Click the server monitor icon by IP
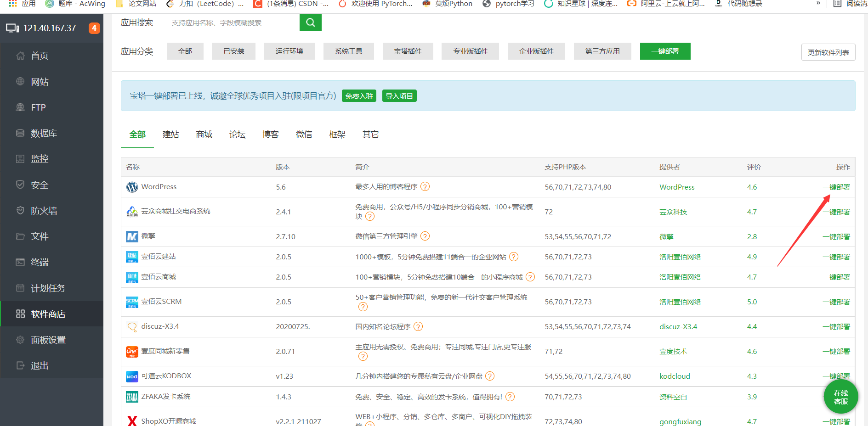This screenshot has height=426, width=868. coord(12,28)
